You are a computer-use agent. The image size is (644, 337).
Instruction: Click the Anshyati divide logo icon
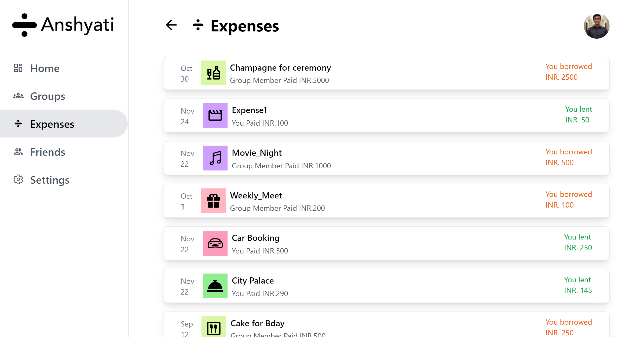(x=24, y=25)
